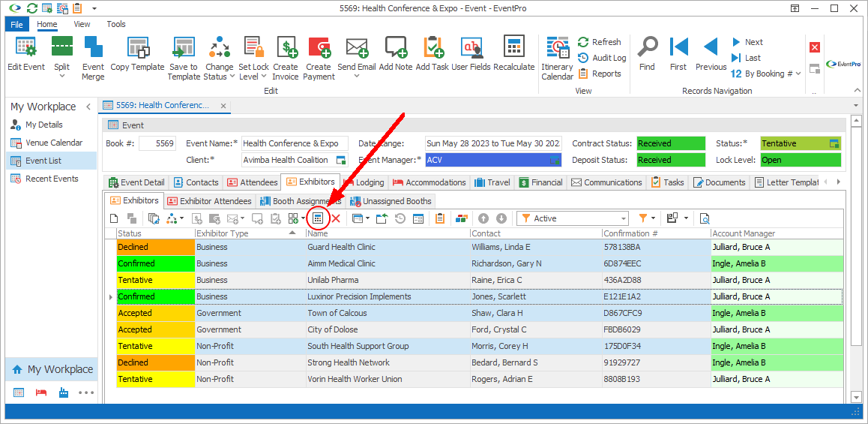Open the Active filter combo box
The image size is (868, 424).
573,218
